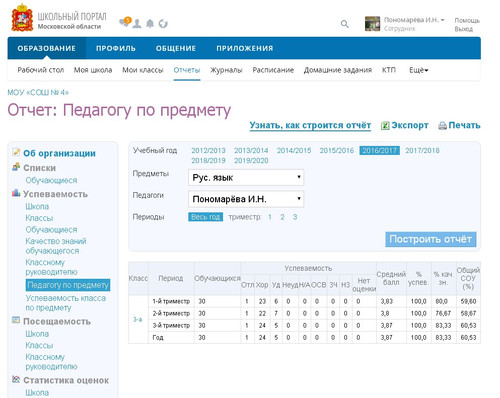Screen dimensions: 500x398
Task: Go to Моя школа
Action: pyautogui.click(x=93, y=70)
